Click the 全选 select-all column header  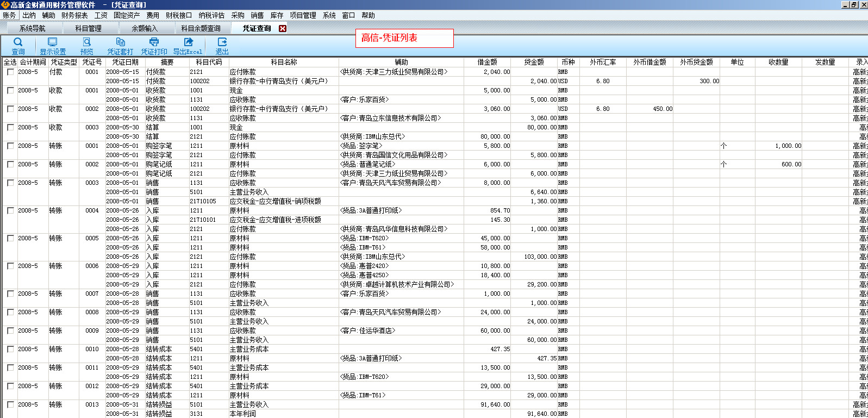(x=10, y=62)
